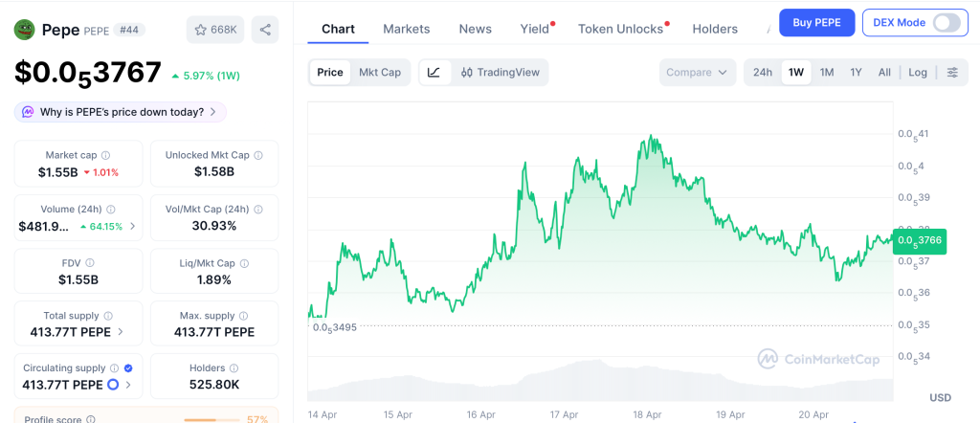Open the Token Unlocks tab
980x423 pixels.
[x=620, y=29]
